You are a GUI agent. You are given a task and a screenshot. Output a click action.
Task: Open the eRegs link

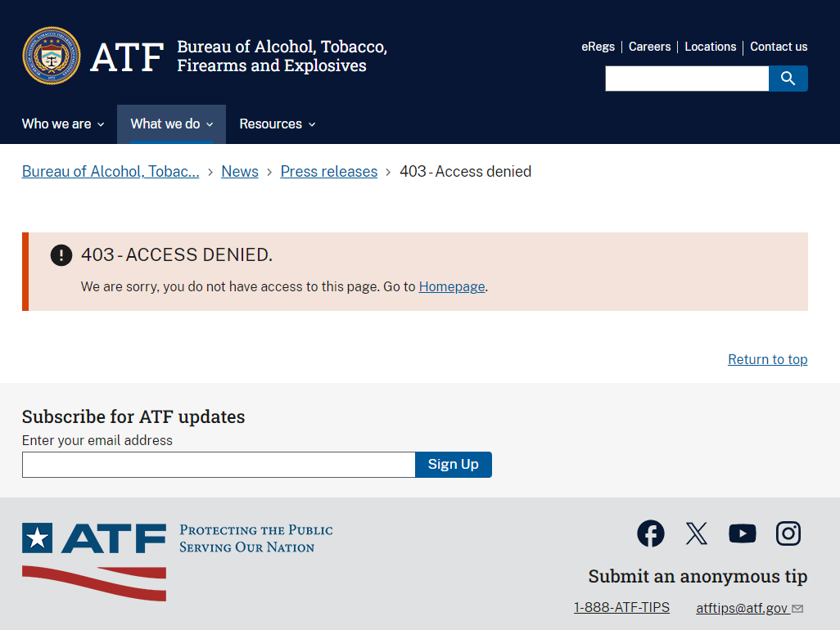pyautogui.click(x=598, y=47)
